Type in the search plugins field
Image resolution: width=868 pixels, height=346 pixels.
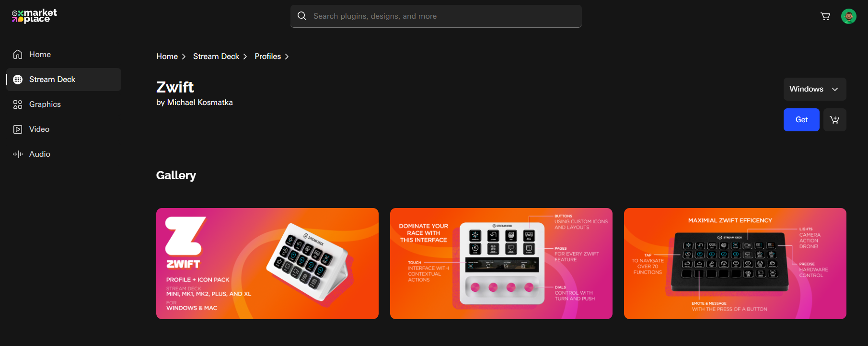441,16
